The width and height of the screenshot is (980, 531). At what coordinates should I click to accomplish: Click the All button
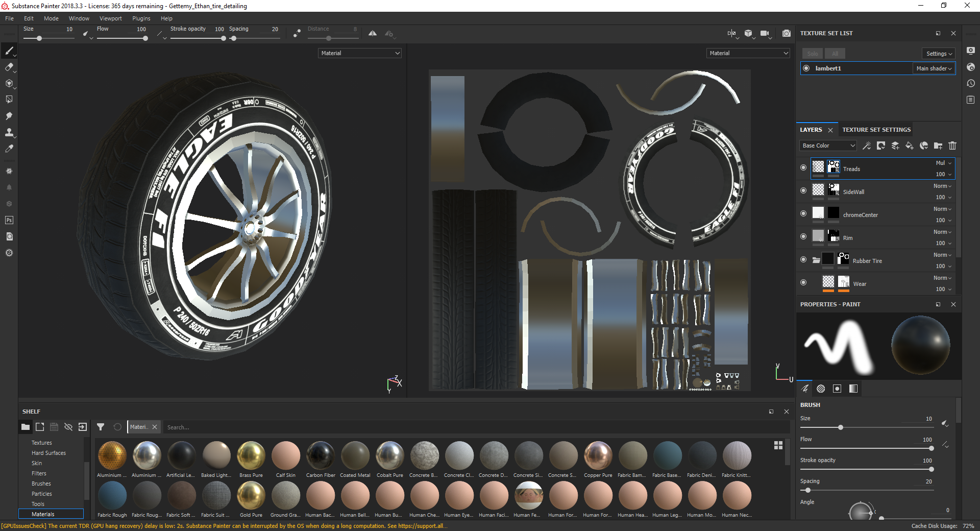[x=835, y=54]
